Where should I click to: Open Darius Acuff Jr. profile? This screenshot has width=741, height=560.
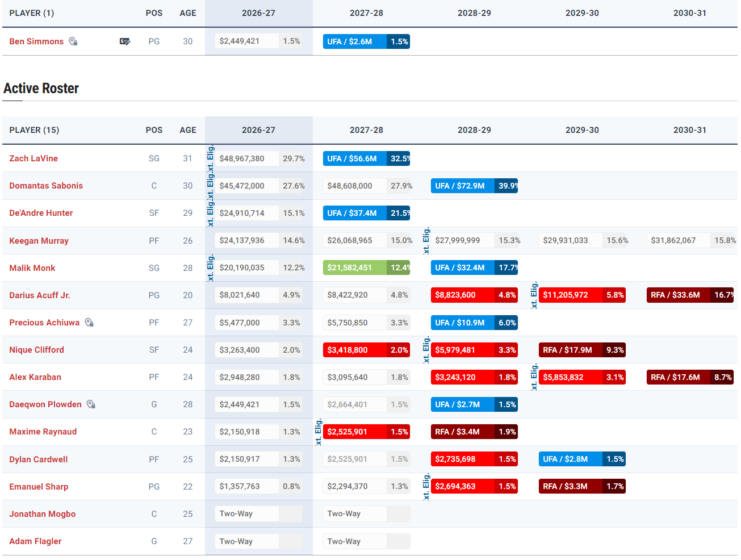40,295
